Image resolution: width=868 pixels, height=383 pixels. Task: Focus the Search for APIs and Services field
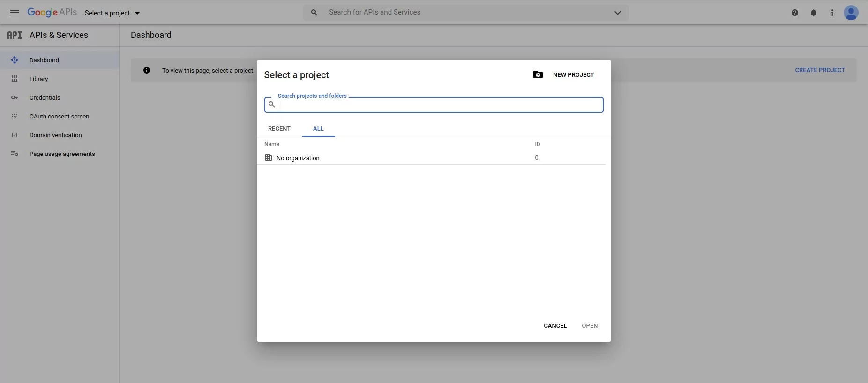[466, 13]
